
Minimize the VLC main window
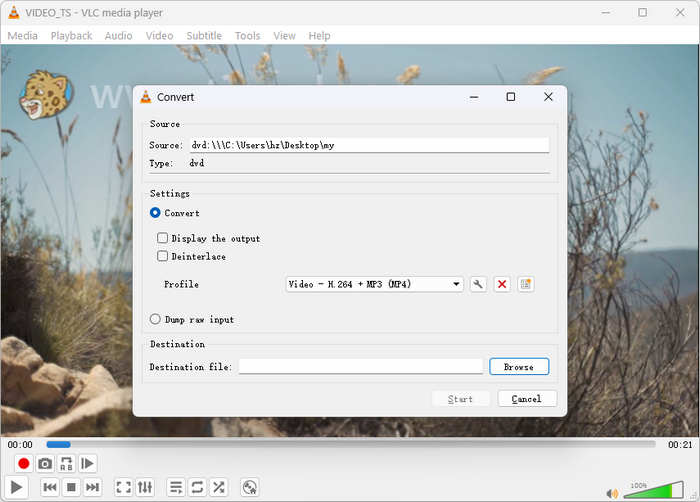coord(605,13)
